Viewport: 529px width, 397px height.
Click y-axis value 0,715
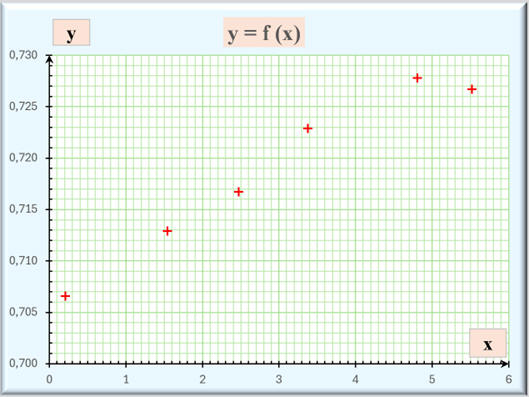[23, 209]
